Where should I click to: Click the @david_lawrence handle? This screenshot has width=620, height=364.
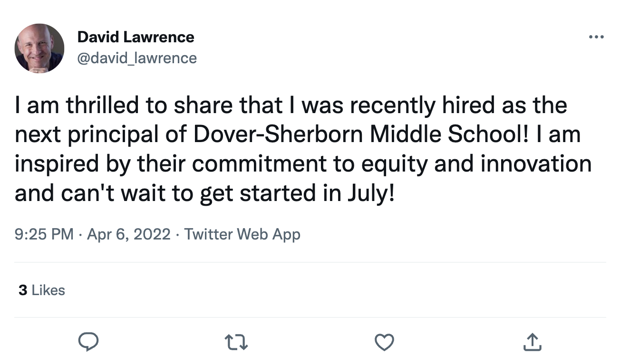coord(136,58)
